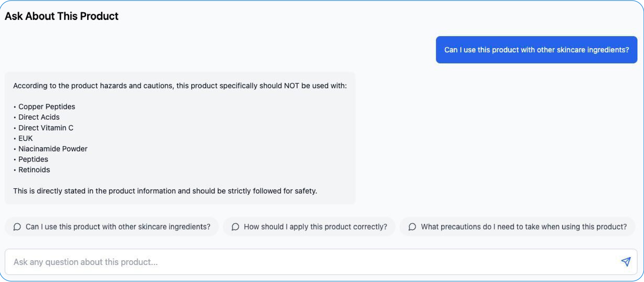Click the message icon on rightmost suggestion chip
Screen dimensions: 644x282
pos(412,227)
